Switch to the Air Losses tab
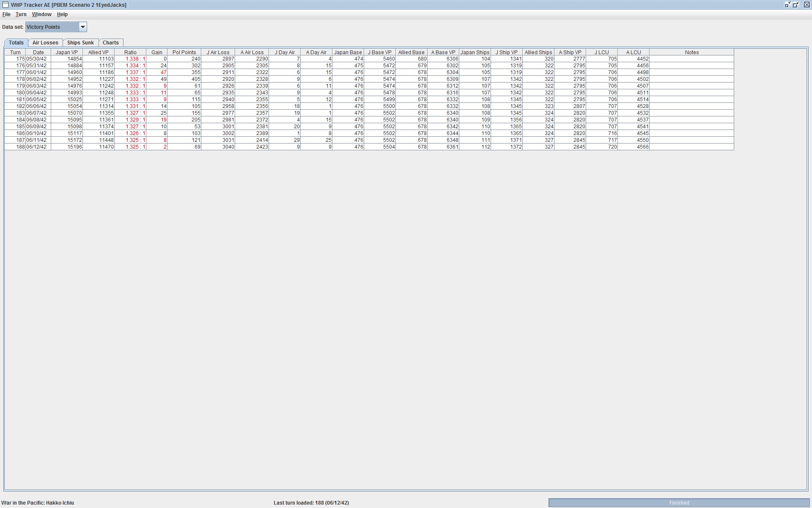Viewport: 812px width, 508px height. 45,43
